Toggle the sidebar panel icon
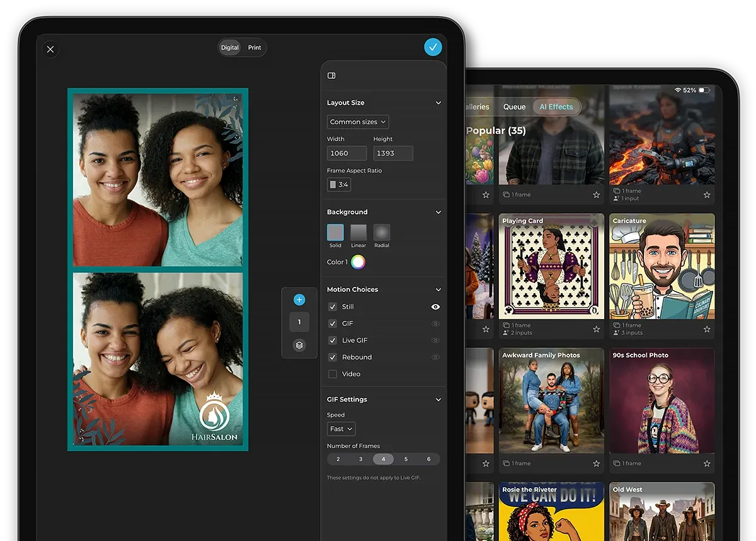This screenshot has width=756, height=541. click(x=331, y=76)
